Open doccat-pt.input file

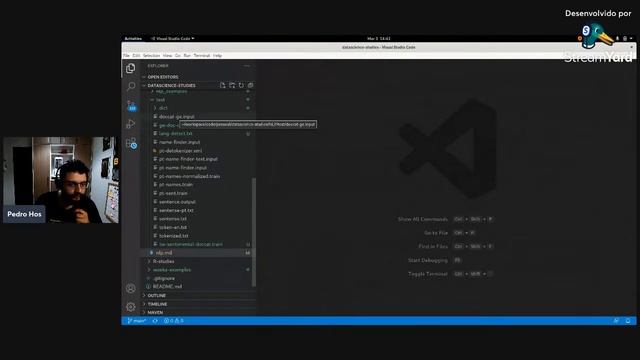click(196, 117)
